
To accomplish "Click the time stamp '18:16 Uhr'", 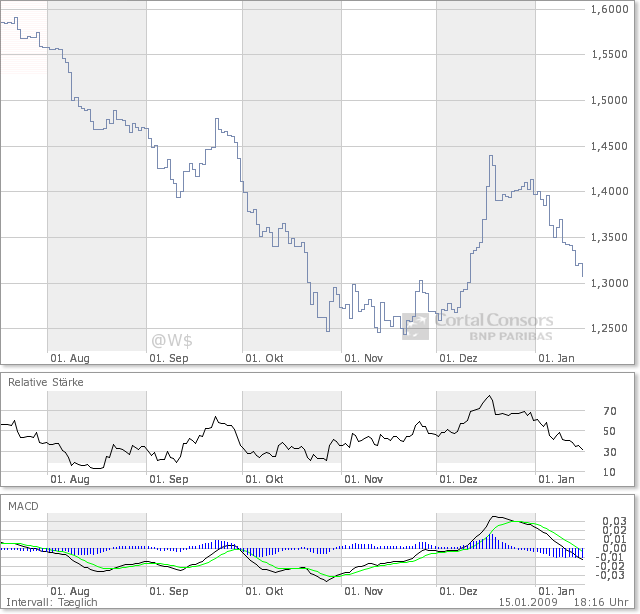I will pyautogui.click(x=601, y=603).
